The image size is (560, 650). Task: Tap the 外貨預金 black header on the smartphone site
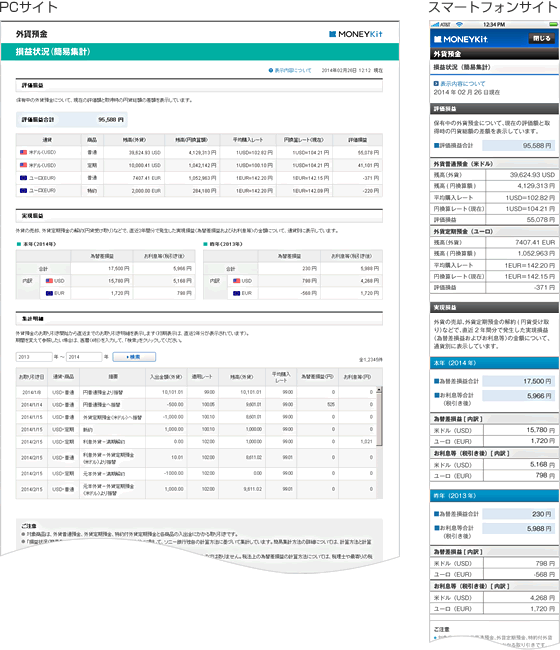pos(494,54)
